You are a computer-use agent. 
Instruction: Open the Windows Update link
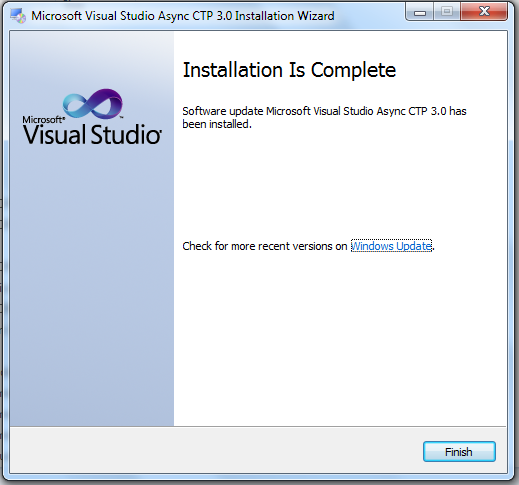click(x=391, y=246)
